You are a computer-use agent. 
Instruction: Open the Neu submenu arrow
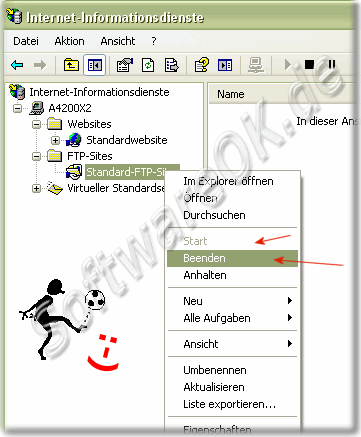[290, 301]
